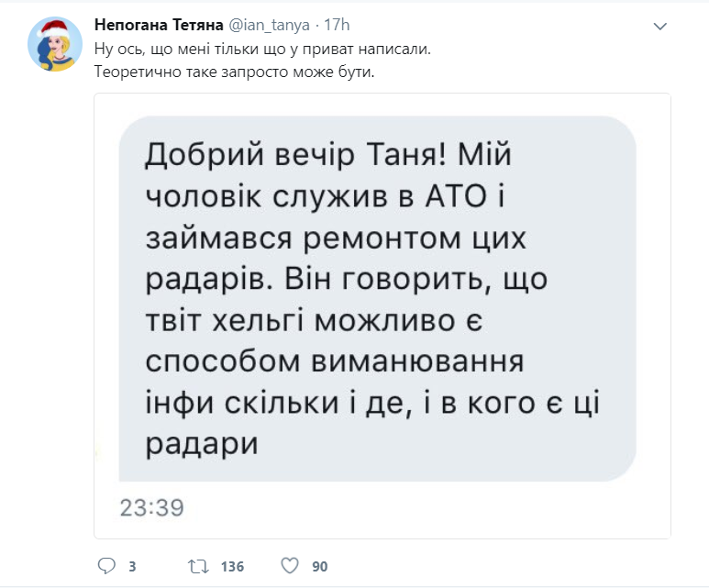
Task: Click the 23:39 time in the attached image
Action: (152, 506)
